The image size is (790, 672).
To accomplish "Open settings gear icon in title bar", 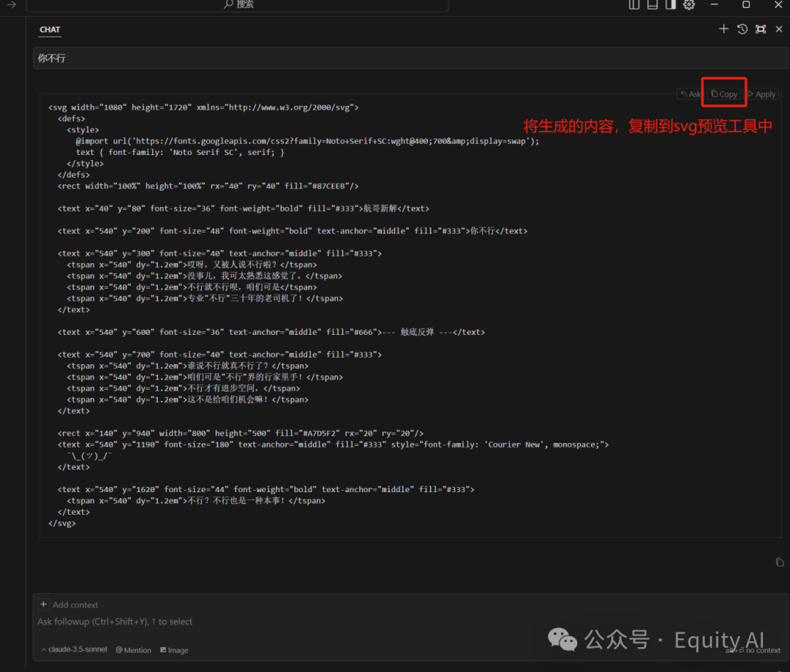I will 689,5.
